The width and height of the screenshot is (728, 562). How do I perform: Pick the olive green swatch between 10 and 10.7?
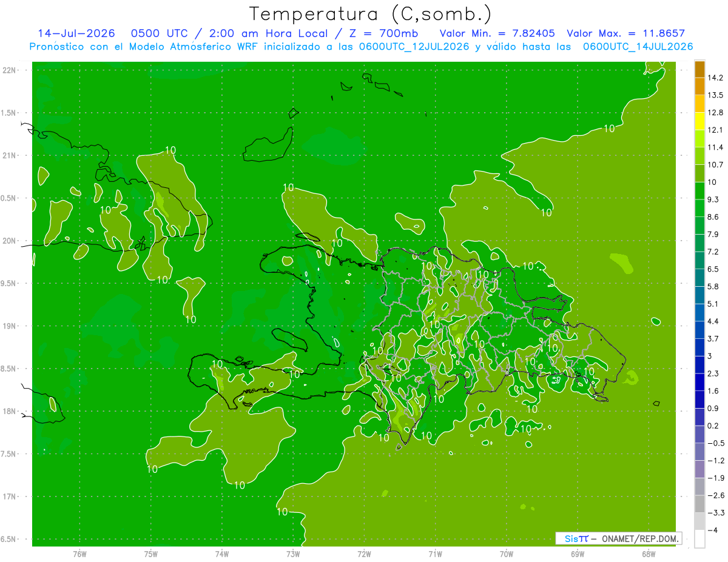pyautogui.click(x=699, y=173)
